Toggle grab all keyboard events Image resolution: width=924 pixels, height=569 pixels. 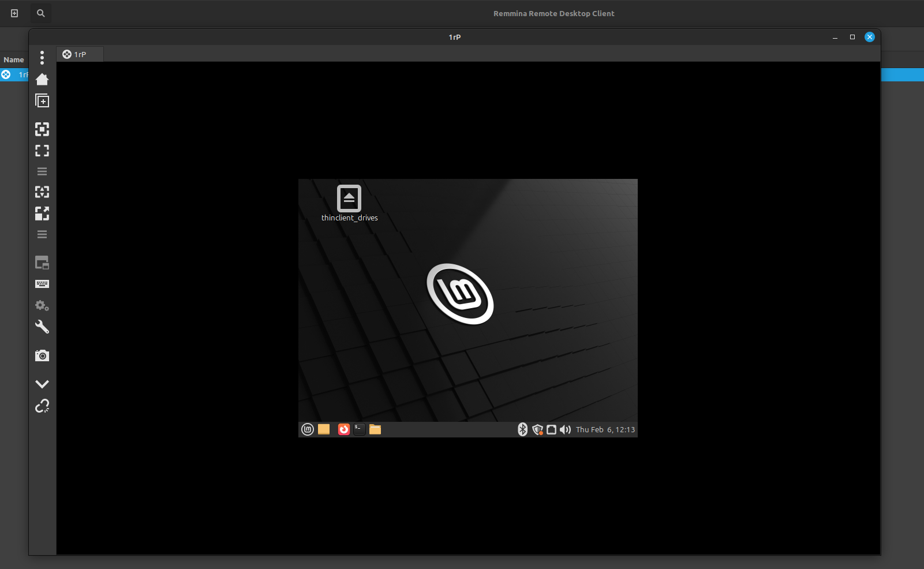click(x=42, y=284)
